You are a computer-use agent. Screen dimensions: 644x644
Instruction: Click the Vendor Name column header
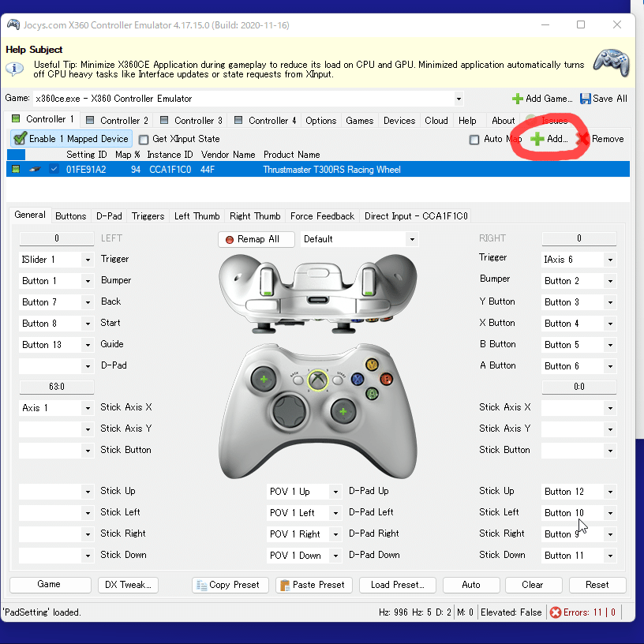tap(228, 155)
